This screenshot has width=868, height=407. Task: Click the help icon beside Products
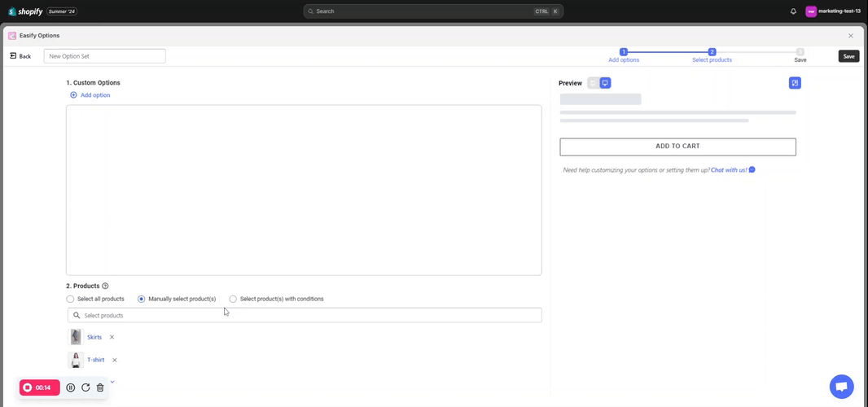tap(105, 287)
